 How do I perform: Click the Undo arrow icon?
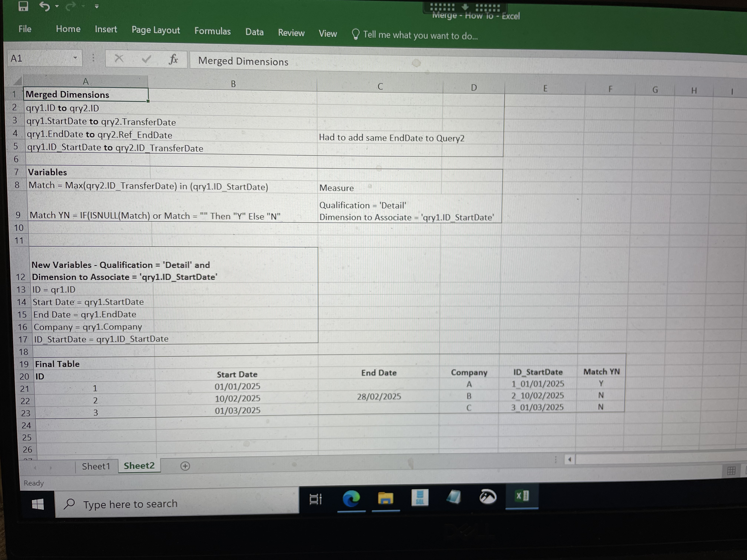[x=45, y=6]
